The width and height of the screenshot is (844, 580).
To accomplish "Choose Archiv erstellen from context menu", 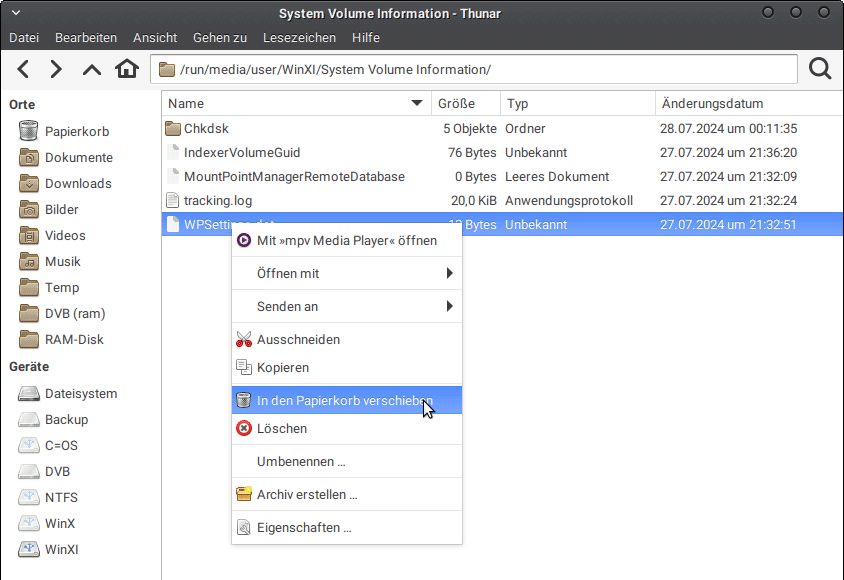I will [347, 494].
